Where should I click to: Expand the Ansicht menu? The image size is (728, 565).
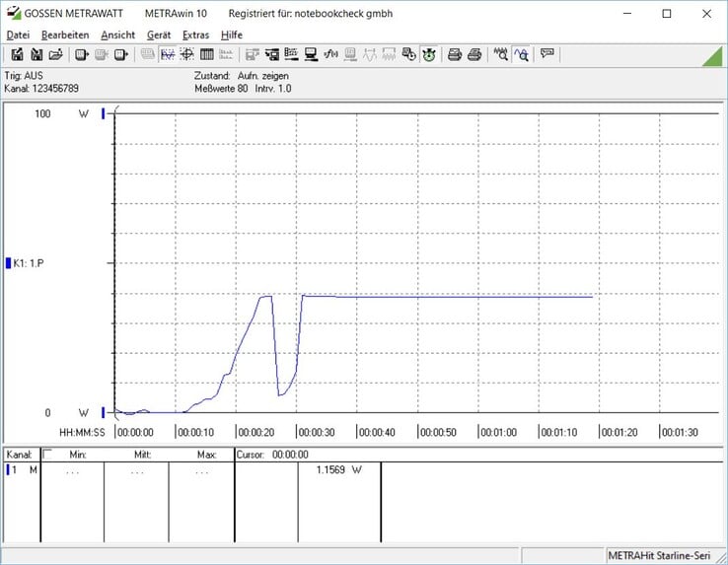[118, 35]
